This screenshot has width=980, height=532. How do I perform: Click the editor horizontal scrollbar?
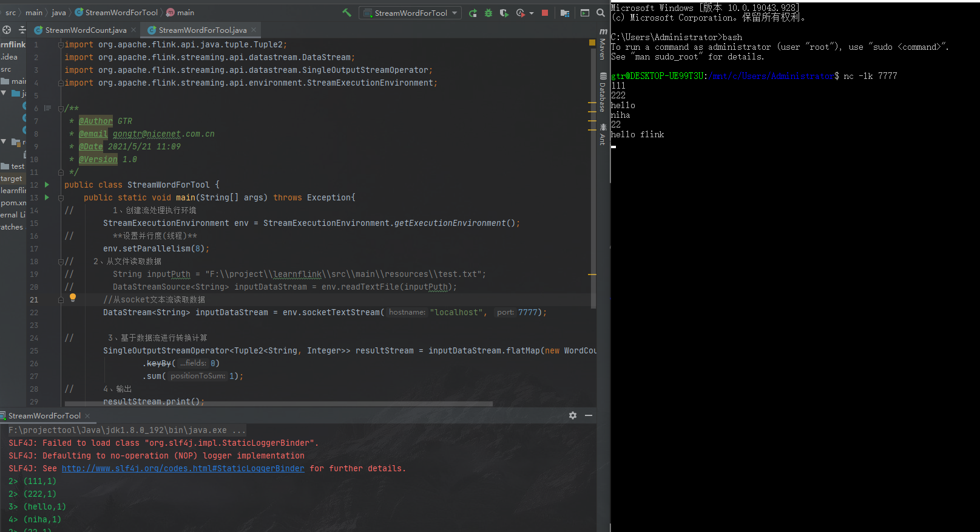click(279, 403)
